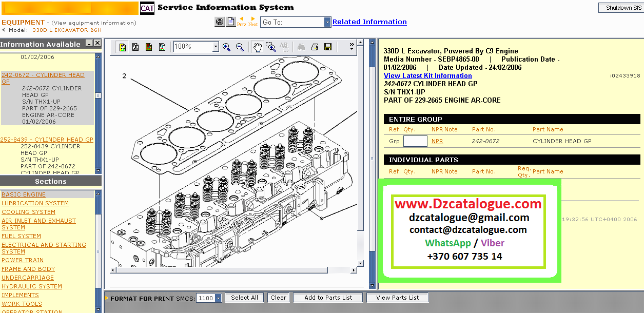
Task: Select the second page layout icon in viewer toolbar
Action: pos(135,47)
